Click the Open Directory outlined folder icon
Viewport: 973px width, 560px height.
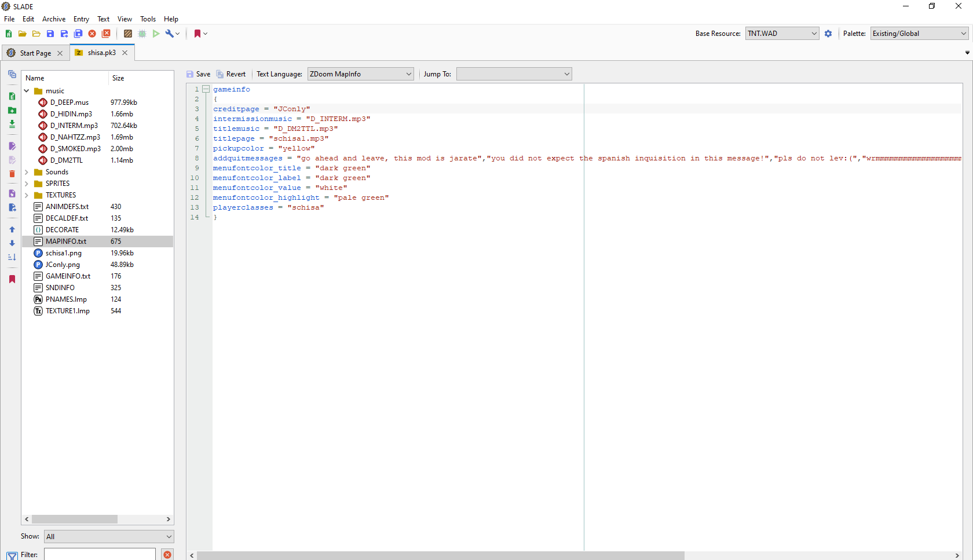pos(36,34)
